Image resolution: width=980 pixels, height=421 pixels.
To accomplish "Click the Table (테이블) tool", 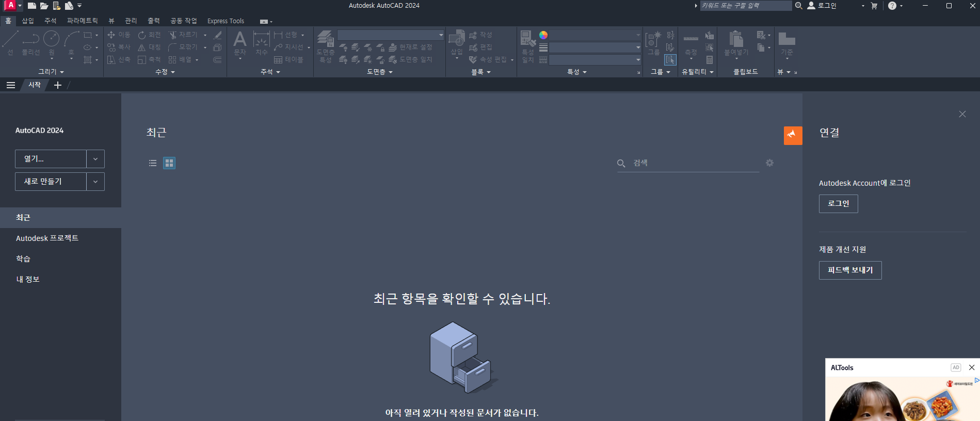I will coord(288,59).
